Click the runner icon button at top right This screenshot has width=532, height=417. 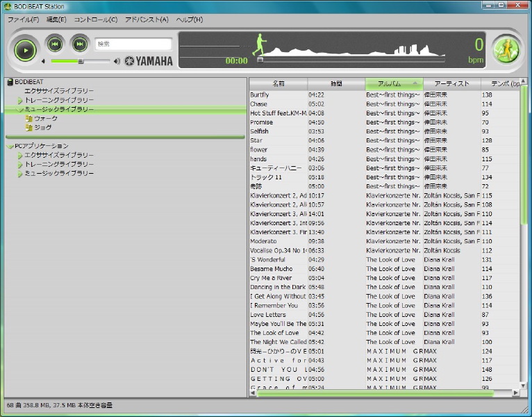[506, 49]
